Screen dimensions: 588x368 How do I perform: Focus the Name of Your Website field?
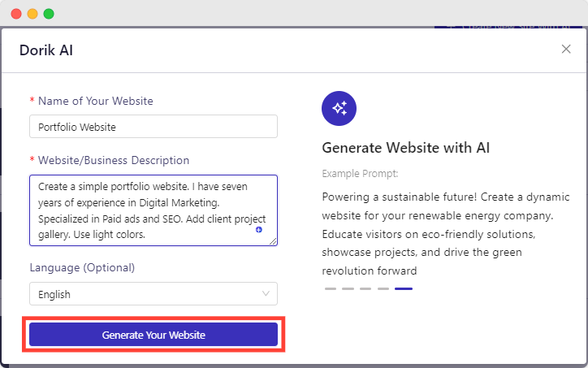(153, 127)
